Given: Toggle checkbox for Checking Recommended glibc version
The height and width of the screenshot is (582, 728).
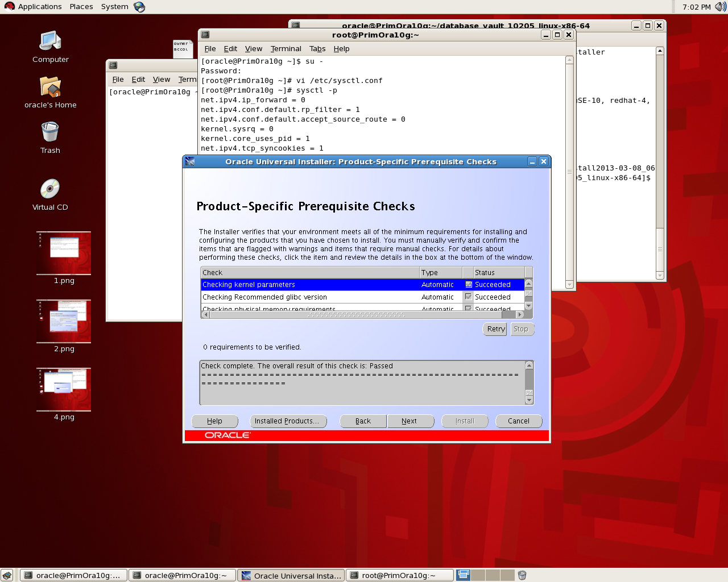Looking at the screenshot, I should [469, 297].
